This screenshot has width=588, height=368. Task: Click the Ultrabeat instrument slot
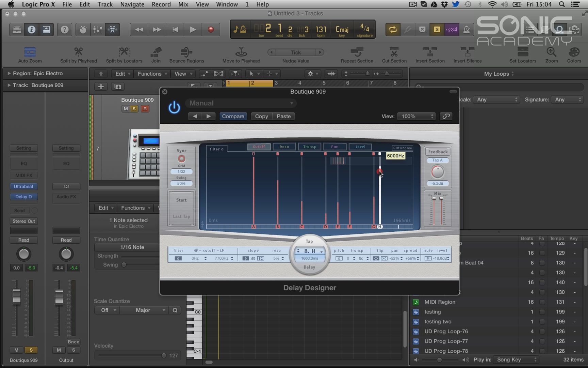(x=23, y=186)
